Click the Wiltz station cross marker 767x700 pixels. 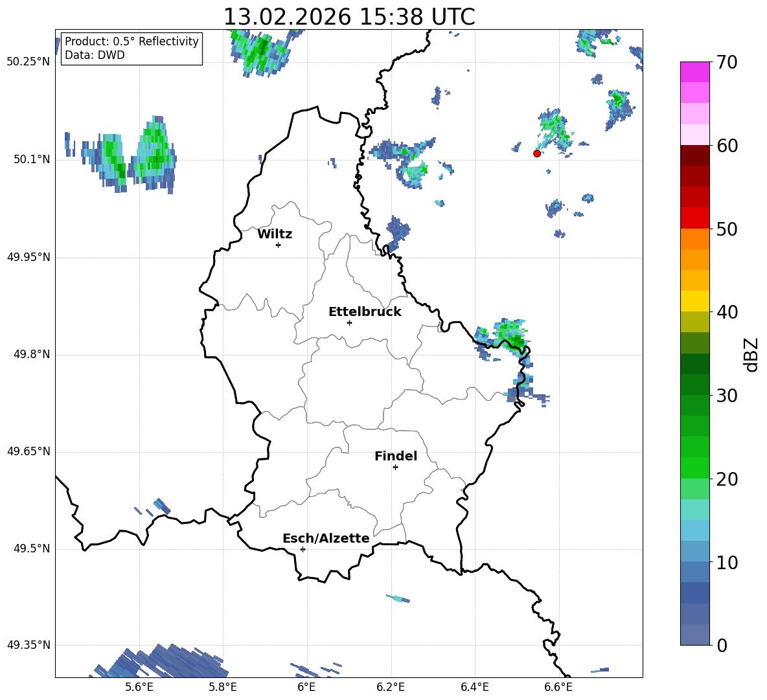[x=279, y=245]
